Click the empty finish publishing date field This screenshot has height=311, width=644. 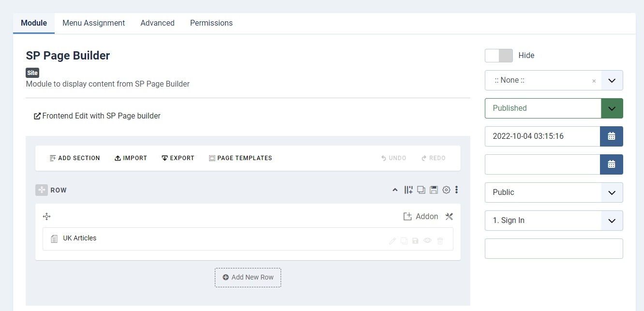[542, 164]
